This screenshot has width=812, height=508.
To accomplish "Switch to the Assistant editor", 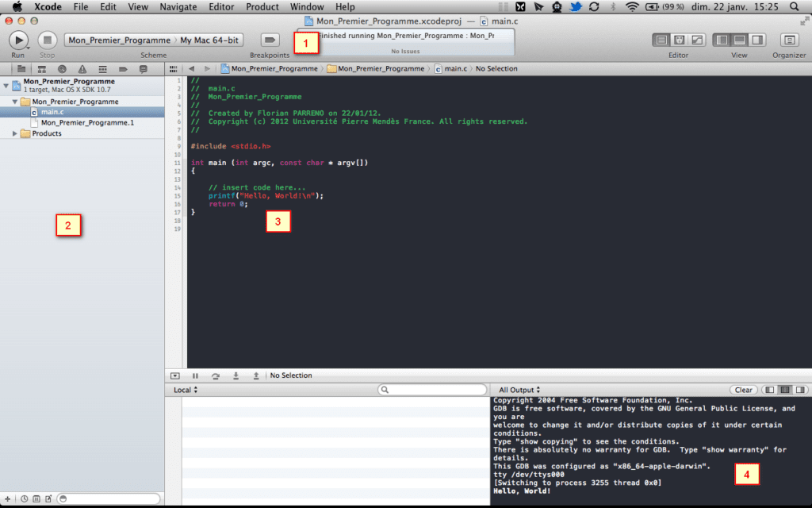I will [679, 40].
